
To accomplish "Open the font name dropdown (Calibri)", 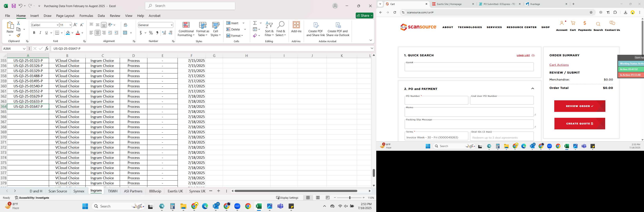I will [x=57, y=25].
